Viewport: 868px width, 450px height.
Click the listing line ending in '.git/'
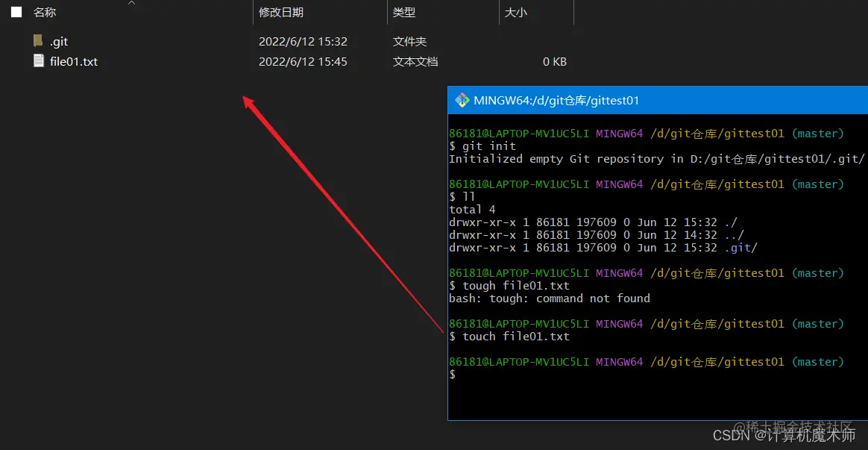pyautogui.click(x=603, y=248)
